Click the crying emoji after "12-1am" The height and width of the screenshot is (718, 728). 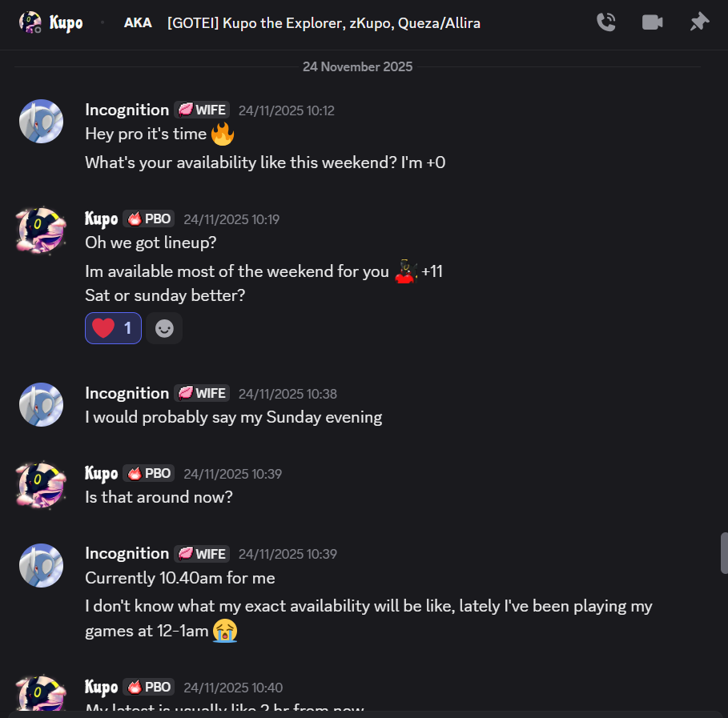[225, 632]
